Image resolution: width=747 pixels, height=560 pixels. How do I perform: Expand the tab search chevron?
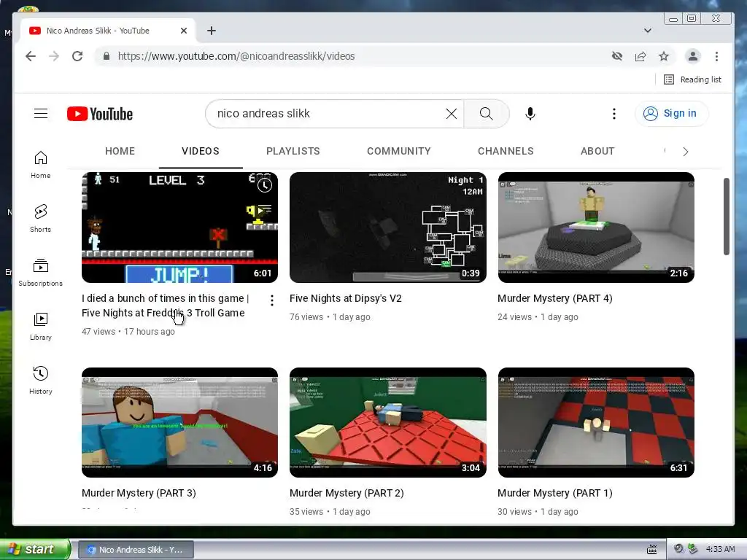coord(648,31)
